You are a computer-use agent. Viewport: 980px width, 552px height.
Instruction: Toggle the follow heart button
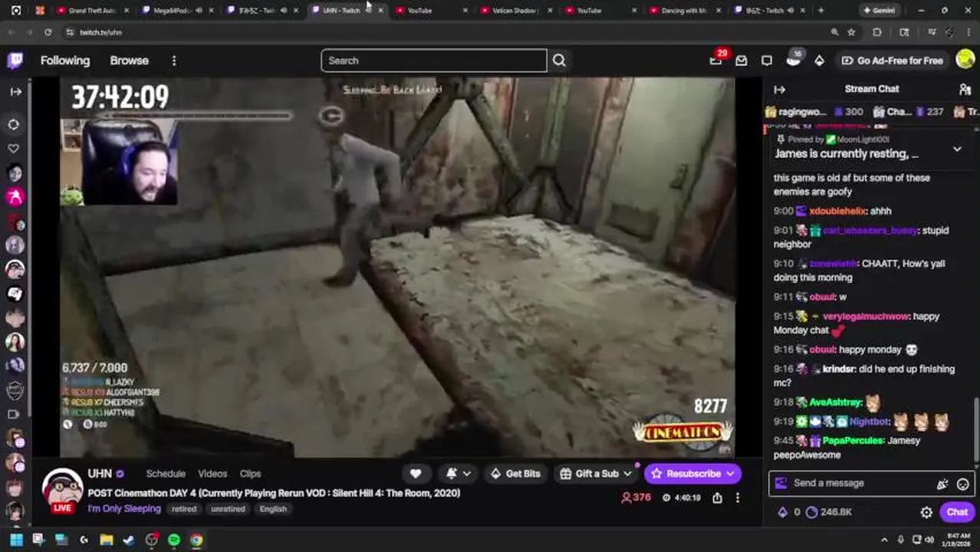(x=416, y=474)
